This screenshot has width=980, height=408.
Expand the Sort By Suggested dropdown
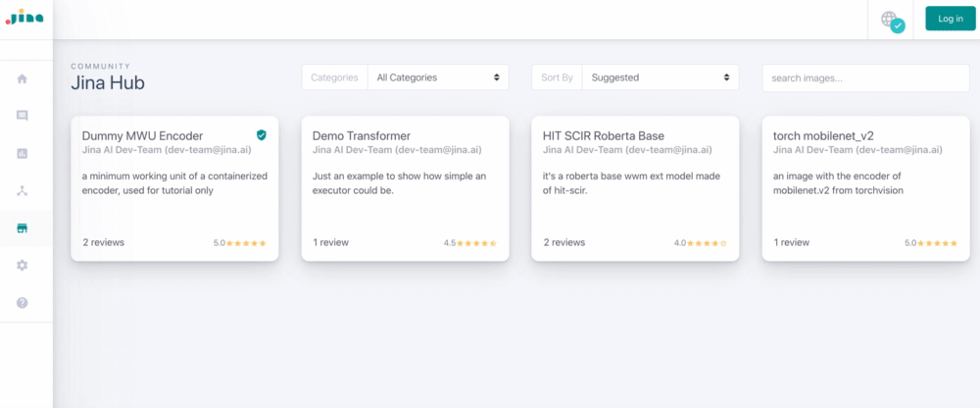[660, 77]
